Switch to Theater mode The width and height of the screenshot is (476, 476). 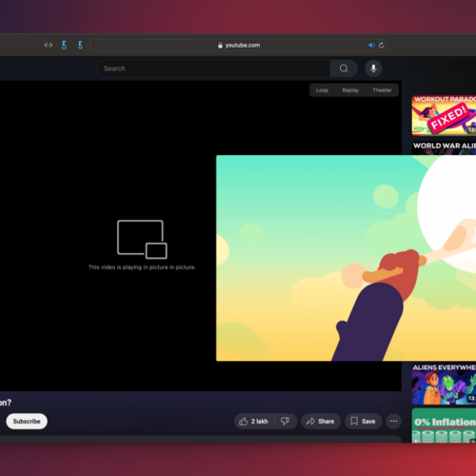click(382, 90)
